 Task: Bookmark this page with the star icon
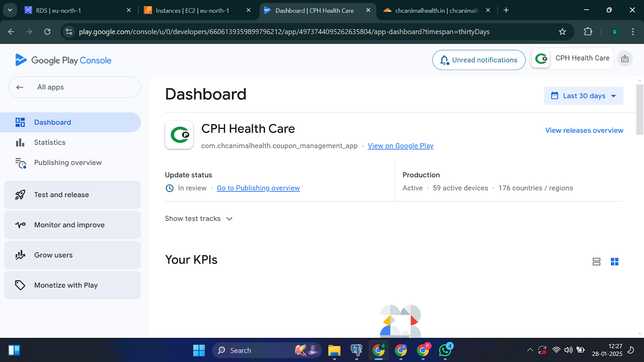563,32
